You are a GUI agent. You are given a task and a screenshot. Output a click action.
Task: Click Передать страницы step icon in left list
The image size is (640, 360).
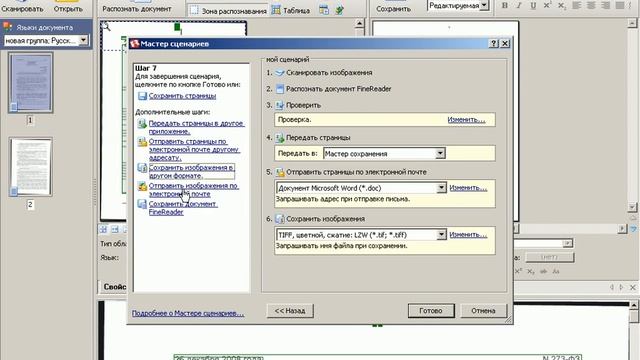pos(142,124)
